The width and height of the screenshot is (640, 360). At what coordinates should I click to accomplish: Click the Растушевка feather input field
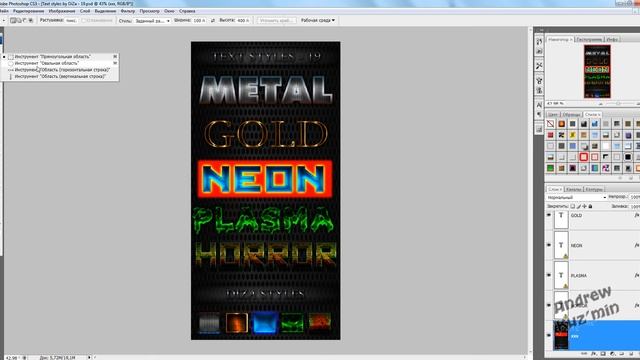point(71,20)
